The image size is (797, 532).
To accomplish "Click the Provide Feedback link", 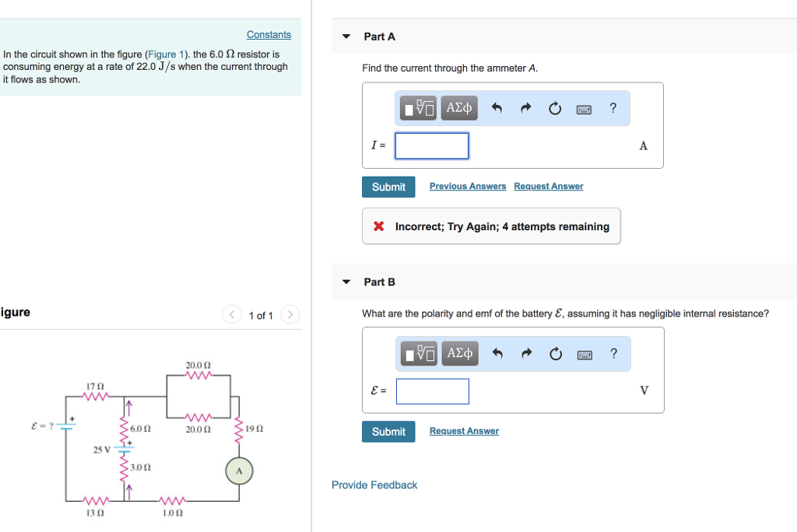I will (374, 485).
